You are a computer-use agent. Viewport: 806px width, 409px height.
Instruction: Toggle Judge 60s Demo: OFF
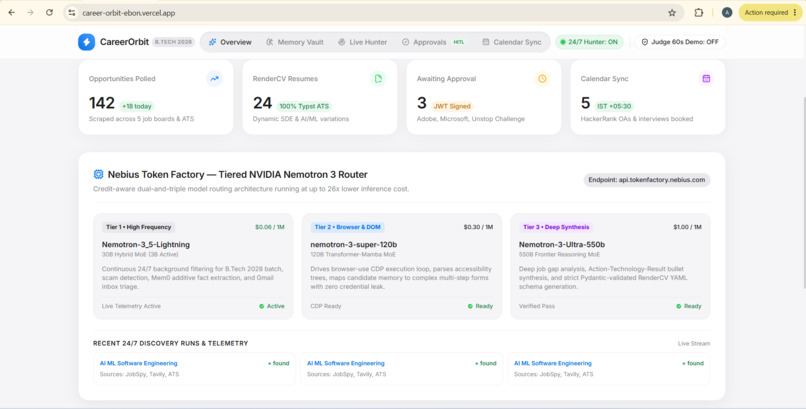(x=680, y=42)
